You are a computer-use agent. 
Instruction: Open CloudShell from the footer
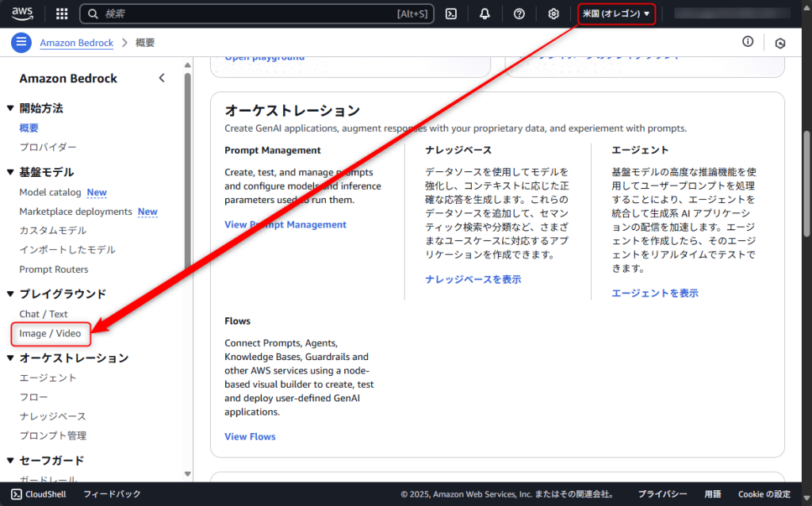(39, 494)
